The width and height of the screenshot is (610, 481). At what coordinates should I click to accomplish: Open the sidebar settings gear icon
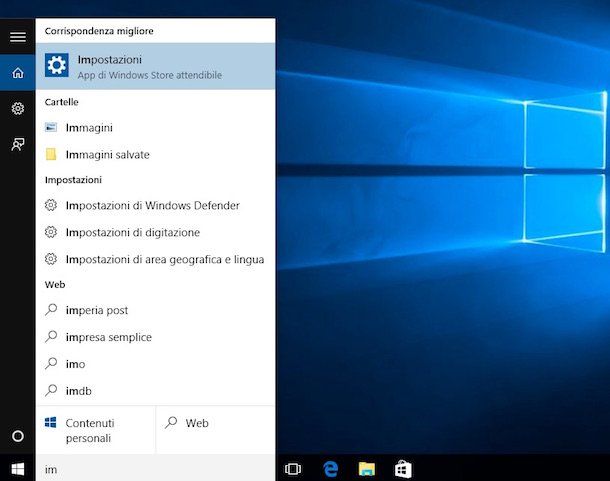point(17,108)
